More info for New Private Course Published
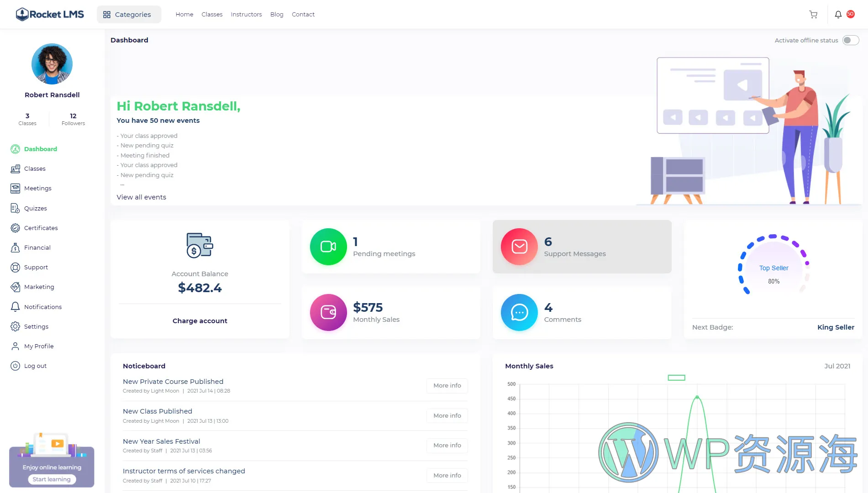The height and width of the screenshot is (493, 868). pos(447,386)
